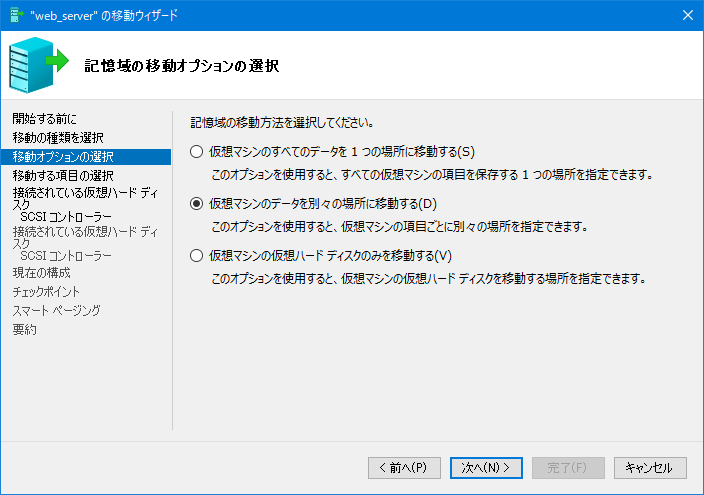
Task: Click the '次へ(N) >' button
Action: coord(486,468)
